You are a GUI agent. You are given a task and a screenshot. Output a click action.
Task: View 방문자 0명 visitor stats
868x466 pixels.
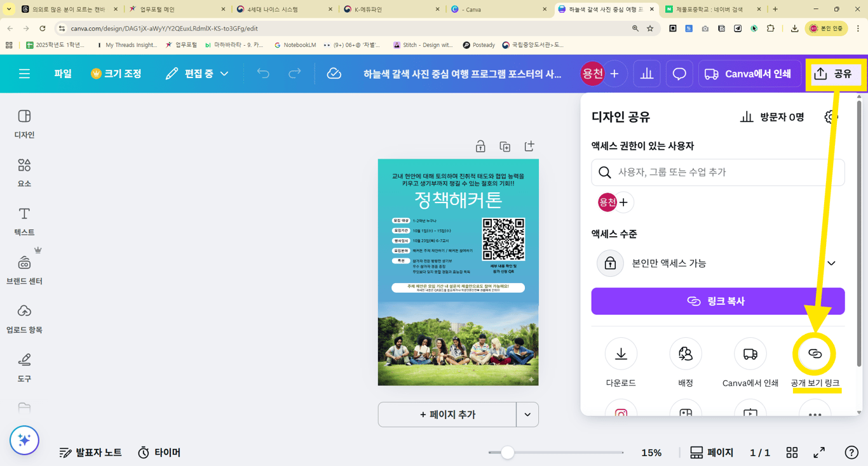pos(772,117)
